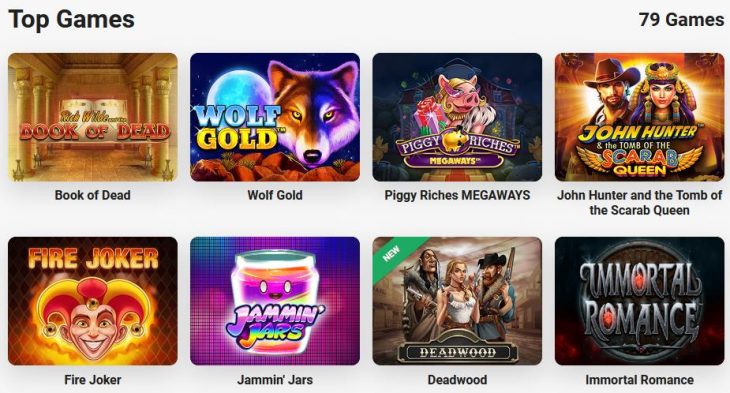Image resolution: width=730 pixels, height=393 pixels.
Task: Open the Immortal Romance game image
Action: click(x=639, y=301)
